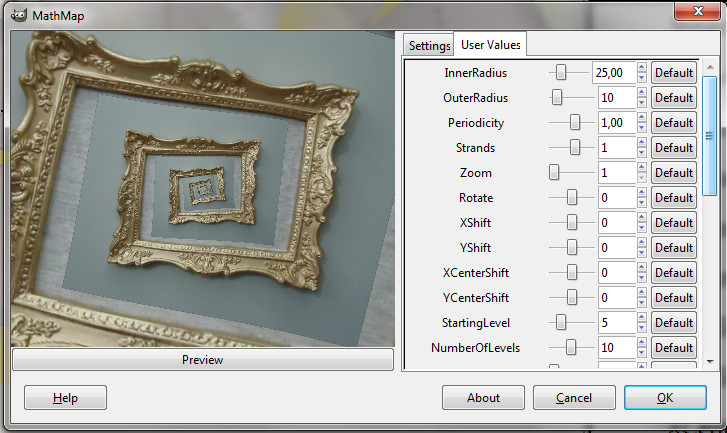Open Help for MathMap
This screenshot has width=727, height=433.
click(x=65, y=397)
